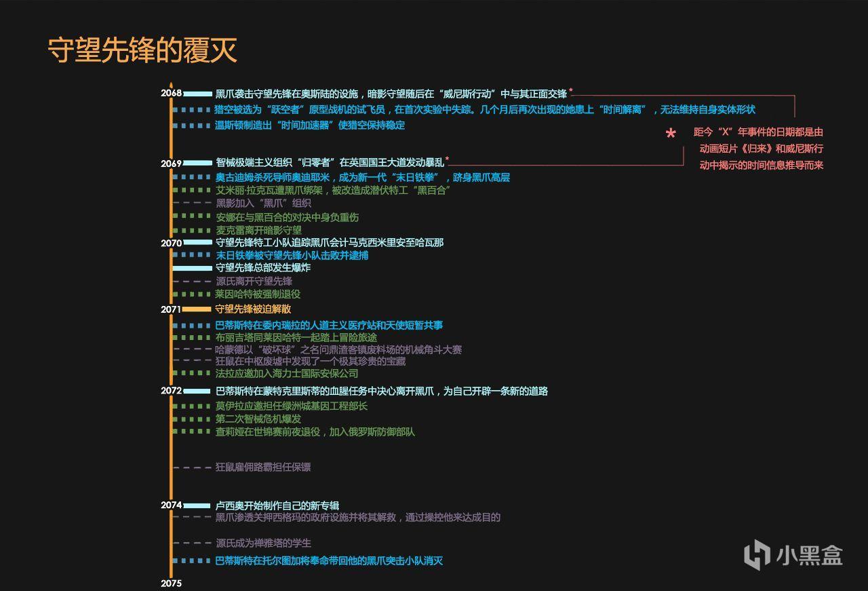The image size is (868, 591).
Task: Click the 第二次智械危机爆发 event text
Action: [x=258, y=419]
